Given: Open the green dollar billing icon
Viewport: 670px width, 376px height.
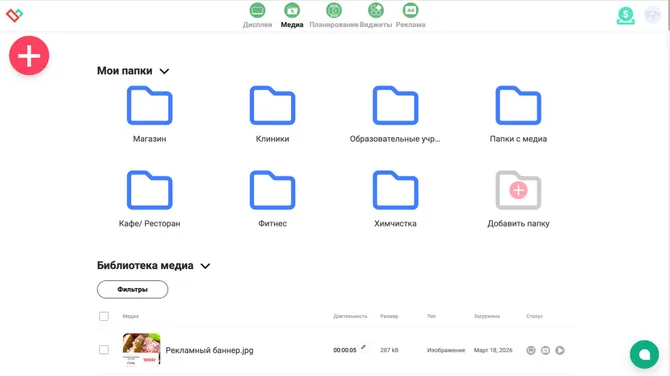Looking at the screenshot, I should pos(626,15).
